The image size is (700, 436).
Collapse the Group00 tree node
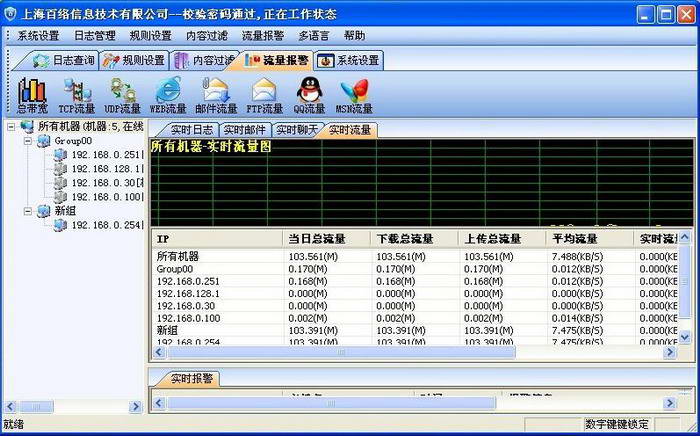tap(28, 141)
